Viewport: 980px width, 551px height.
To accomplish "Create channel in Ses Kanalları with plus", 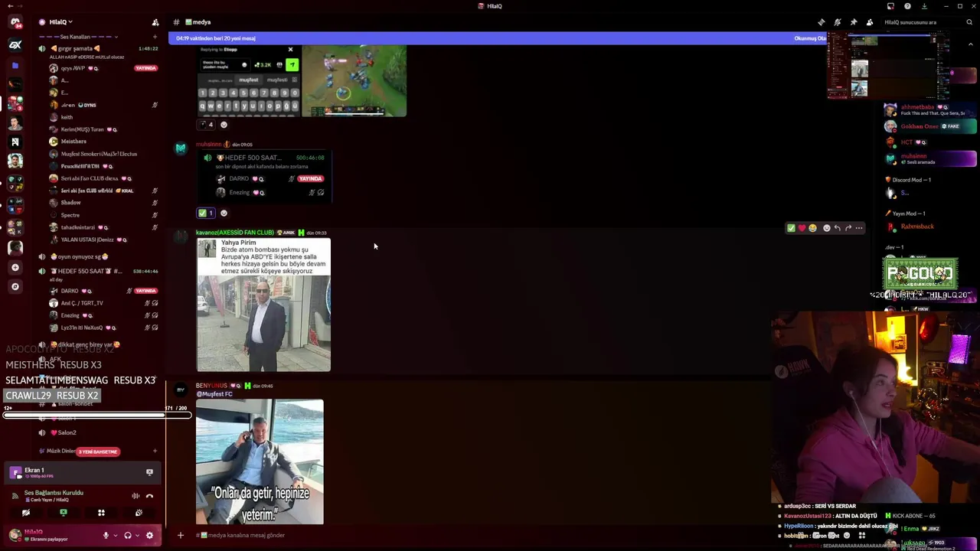I will pos(155,37).
